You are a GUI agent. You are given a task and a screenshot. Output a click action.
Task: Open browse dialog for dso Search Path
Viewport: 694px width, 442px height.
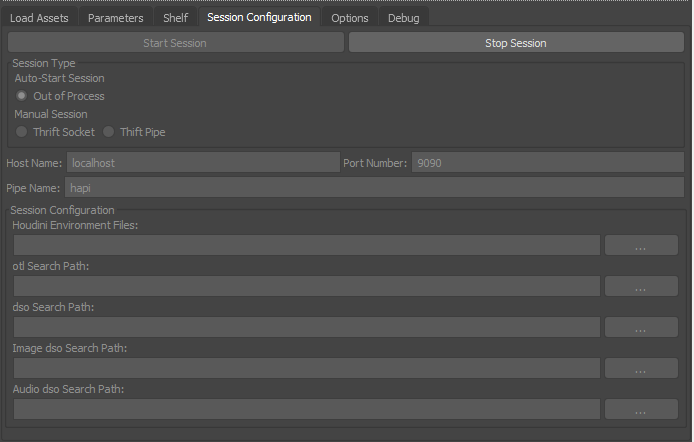[641, 328]
